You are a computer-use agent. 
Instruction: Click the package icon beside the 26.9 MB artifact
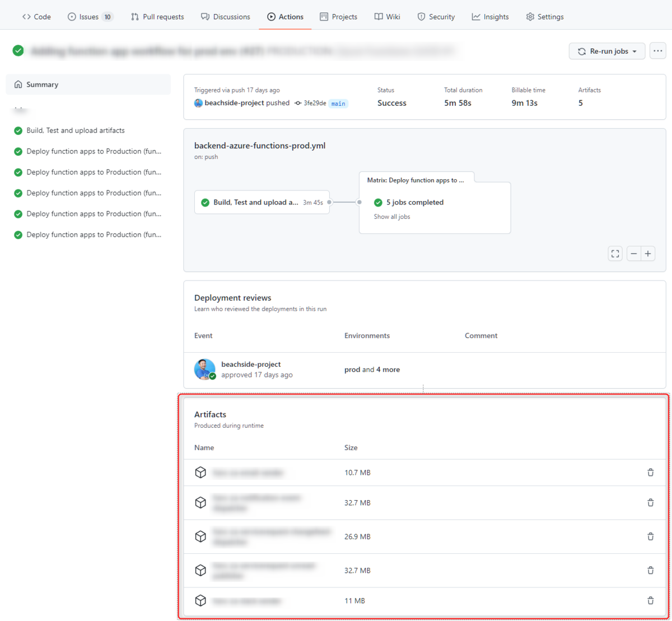click(200, 536)
